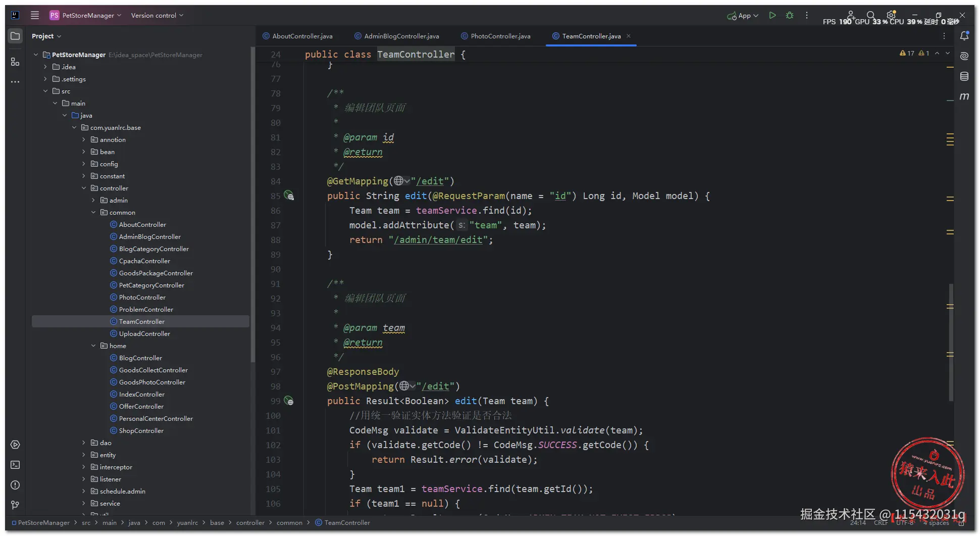This screenshot has height=536, width=980.
Task: Run the App configuration
Action: pyautogui.click(x=772, y=15)
